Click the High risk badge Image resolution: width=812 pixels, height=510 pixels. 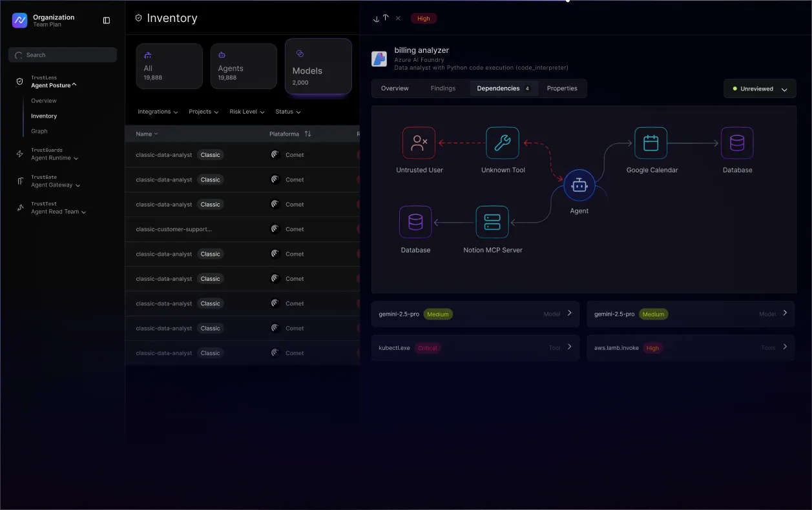tap(424, 19)
